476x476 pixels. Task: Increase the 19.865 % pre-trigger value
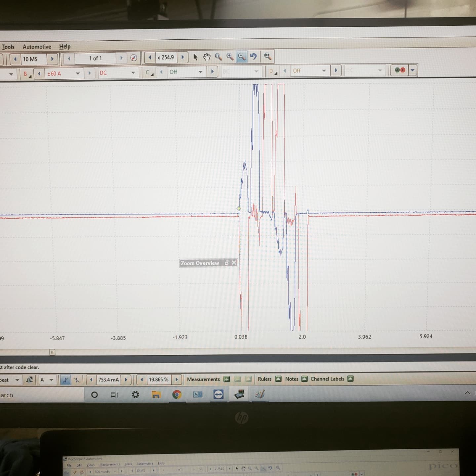(x=177, y=379)
